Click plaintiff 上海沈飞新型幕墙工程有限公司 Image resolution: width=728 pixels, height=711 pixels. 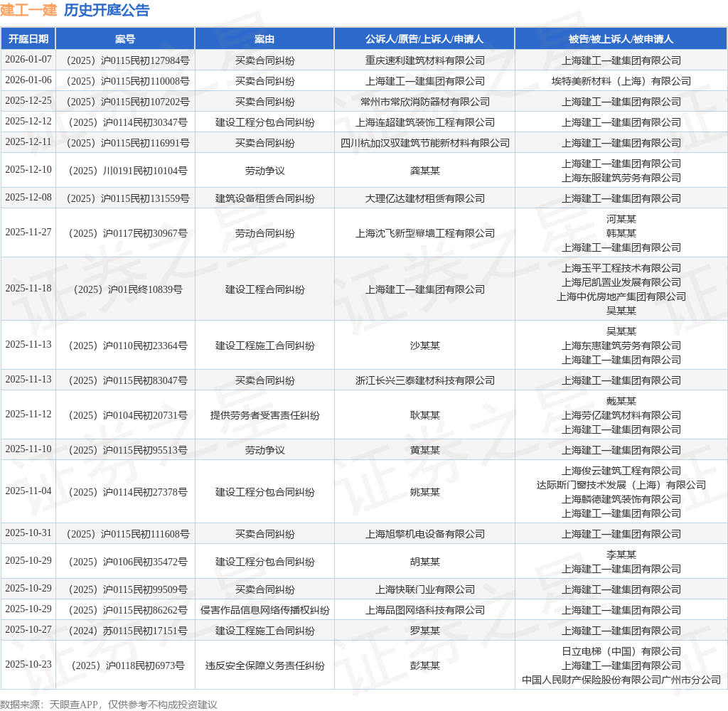[x=425, y=233]
